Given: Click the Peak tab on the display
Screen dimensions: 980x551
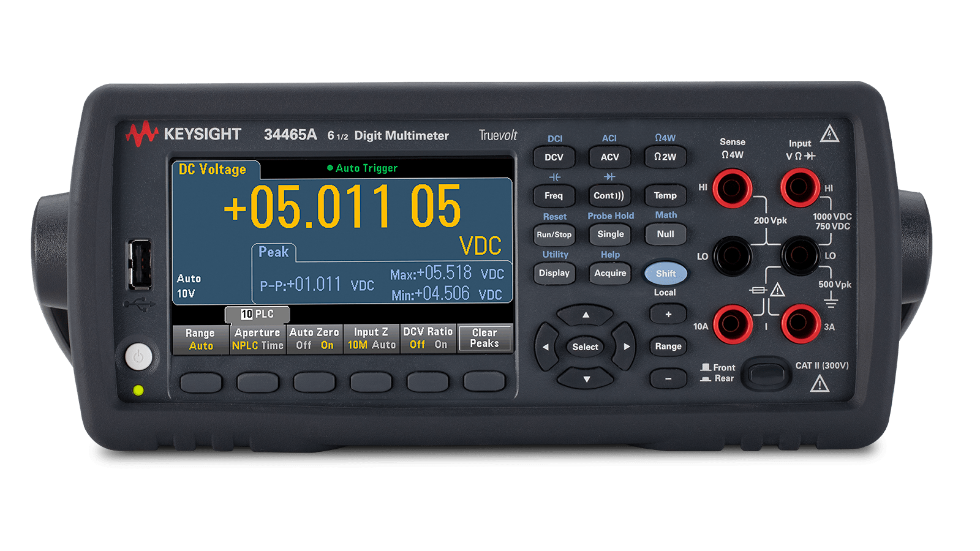Looking at the screenshot, I should coord(274,252).
